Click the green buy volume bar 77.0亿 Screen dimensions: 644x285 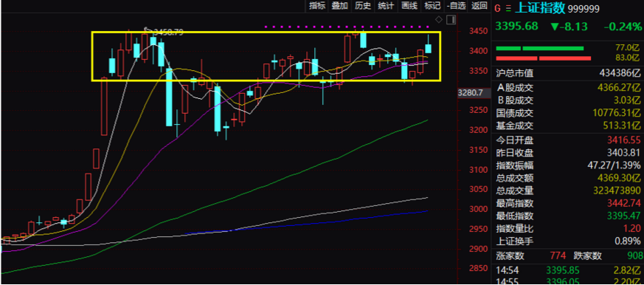pyautogui.click(x=540, y=49)
